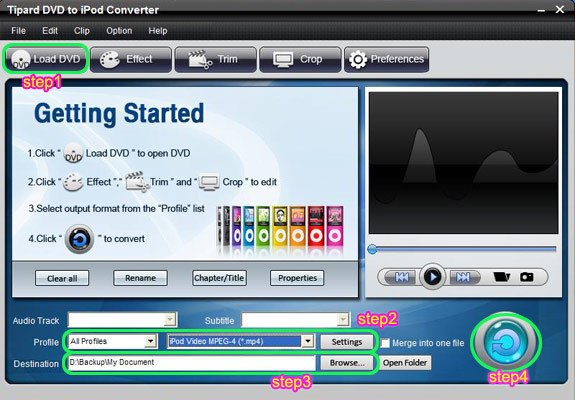Click the Effect palette icon in step 2

(73, 182)
